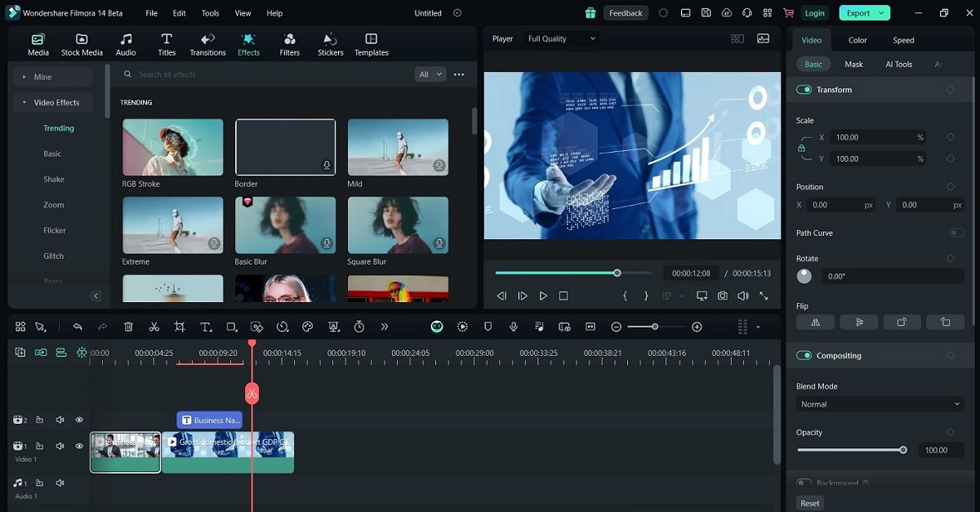The image size is (980, 512).
Task: Open the Stock Media panel
Action: (82, 45)
